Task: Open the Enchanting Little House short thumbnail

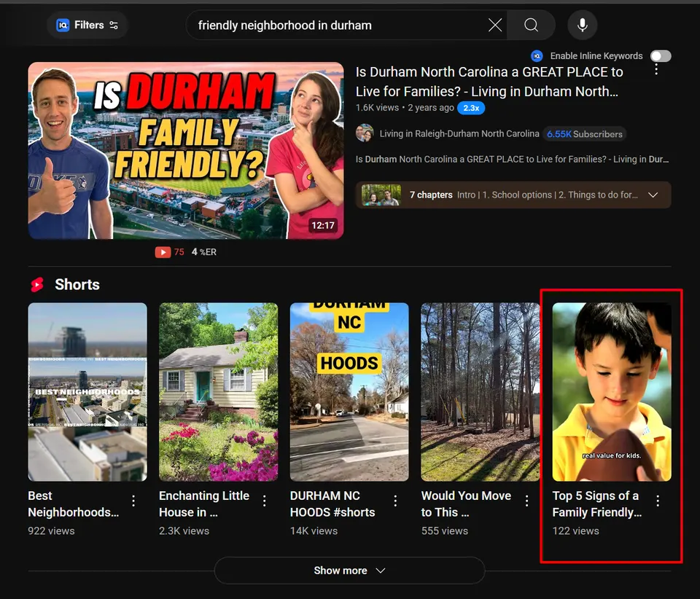Action: tap(218, 392)
